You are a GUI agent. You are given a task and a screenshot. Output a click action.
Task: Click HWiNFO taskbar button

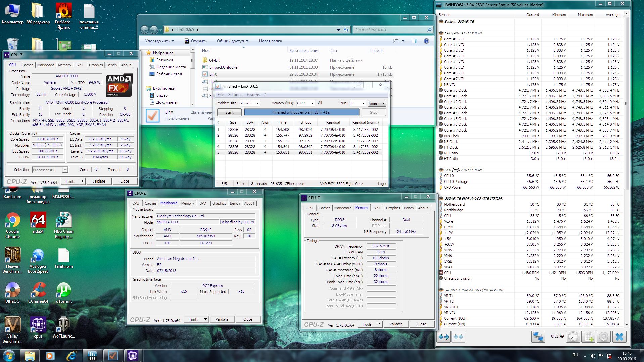point(92,355)
